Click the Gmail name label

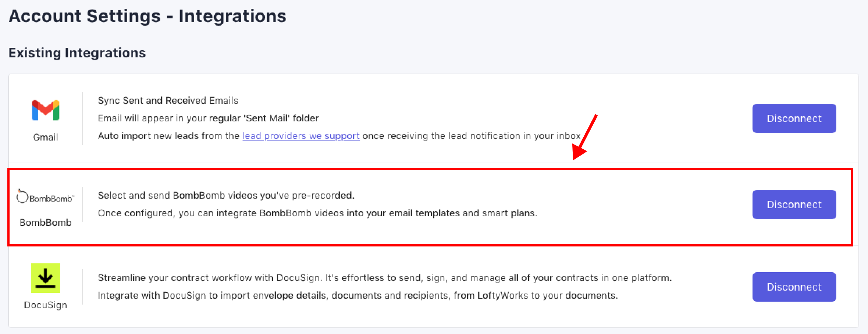click(46, 137)
